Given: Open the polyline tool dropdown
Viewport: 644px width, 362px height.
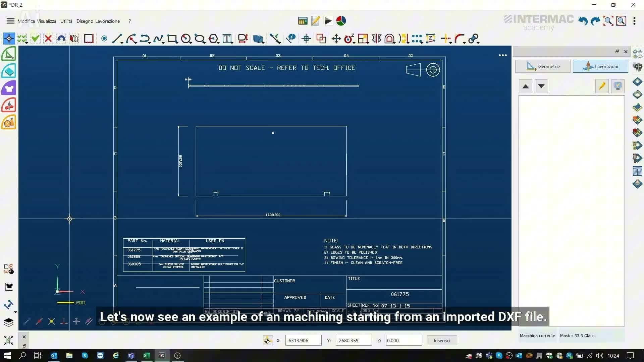Looking at the screenshot, I should (145, 39).
